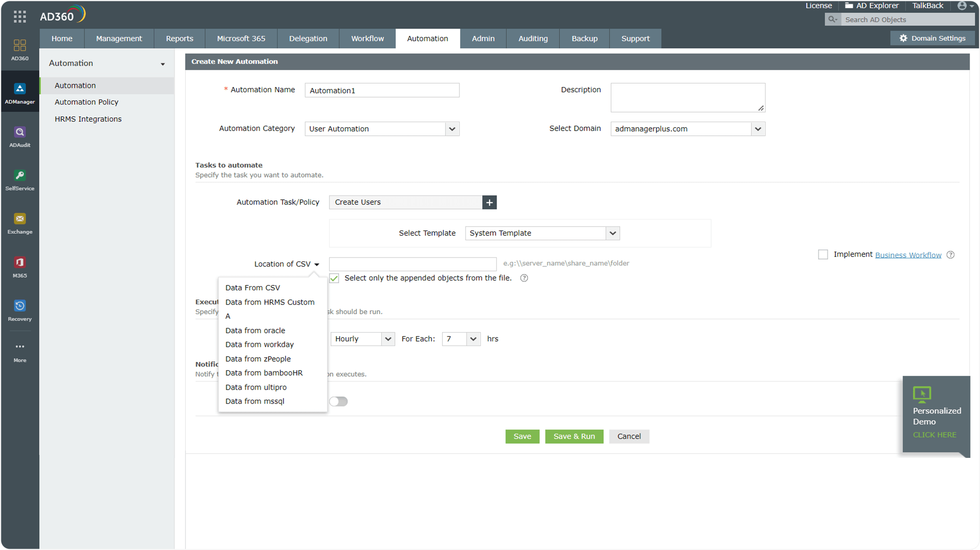Add another task with the plus icon
The width and height of the screenshot is (980, 550).
pyautogui.click(x=489, y=202)
